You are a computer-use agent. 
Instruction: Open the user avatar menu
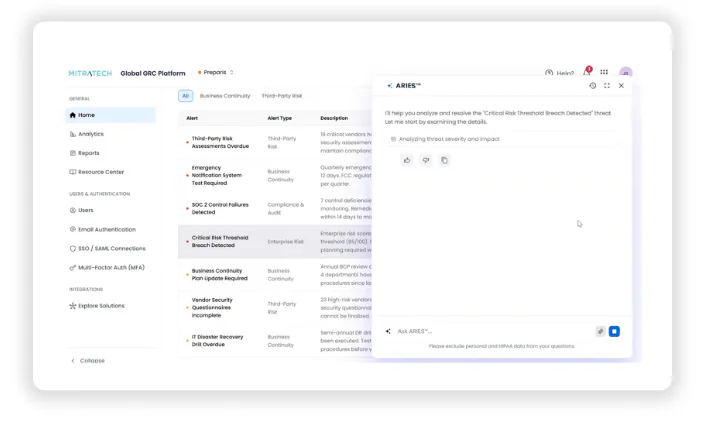coord(625,73)
